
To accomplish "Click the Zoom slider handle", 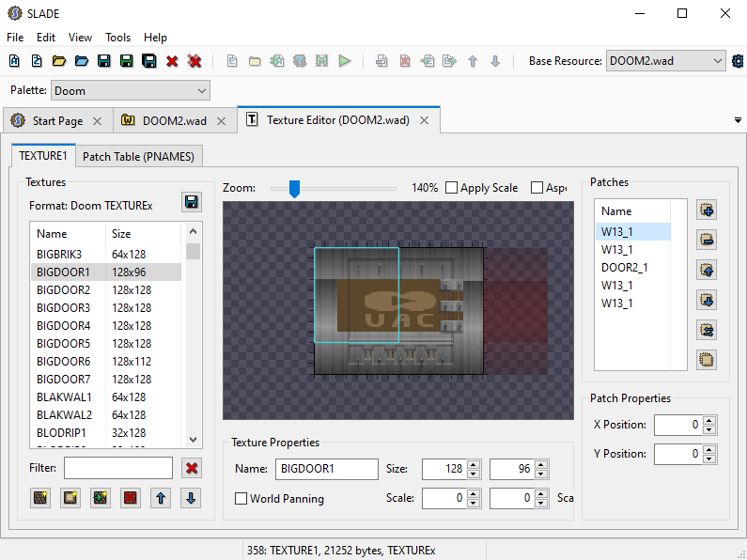I will (294, 189).
